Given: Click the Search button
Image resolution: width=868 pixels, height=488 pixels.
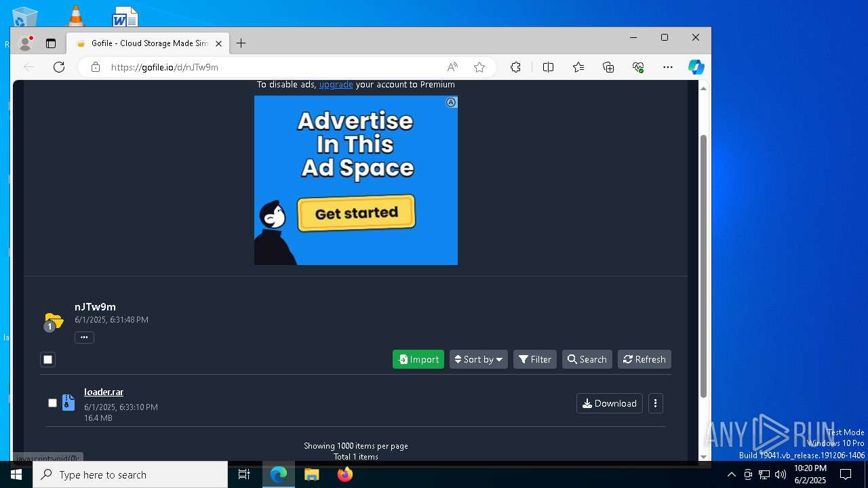Looking at the screenshot, I should click(587, 359).
